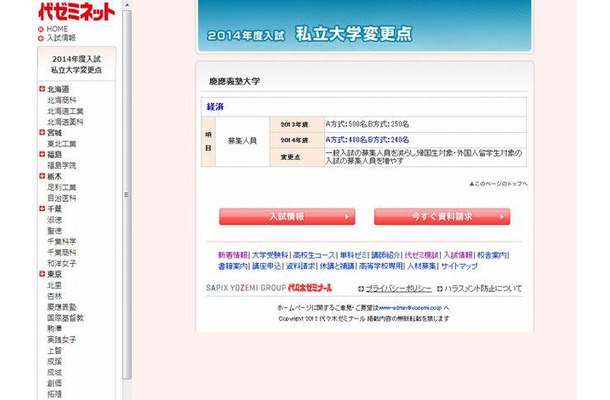This screenshot has width=610, height=400.
Task: Click the 2014年度 value A方式:480名,B方式:240名
Action: pos(367,140)
